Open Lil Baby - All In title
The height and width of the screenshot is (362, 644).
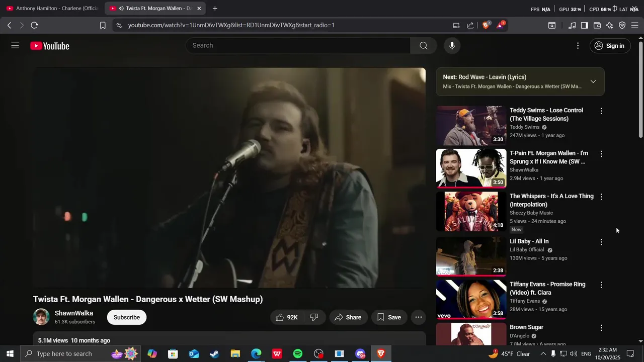coord(529,241)
